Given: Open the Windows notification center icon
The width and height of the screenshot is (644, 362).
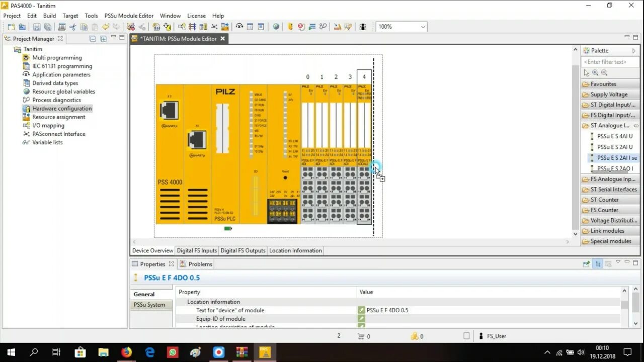Looking at the screenshot, I should point(627,352).
